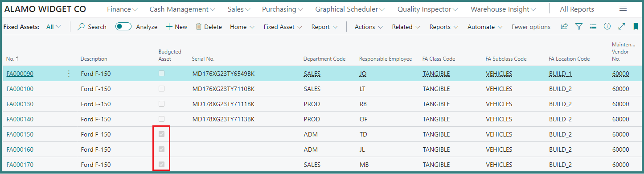Viewport: 644px width, 174px height.
Task: Click the bookmark icon
Action: pos(636,27)
